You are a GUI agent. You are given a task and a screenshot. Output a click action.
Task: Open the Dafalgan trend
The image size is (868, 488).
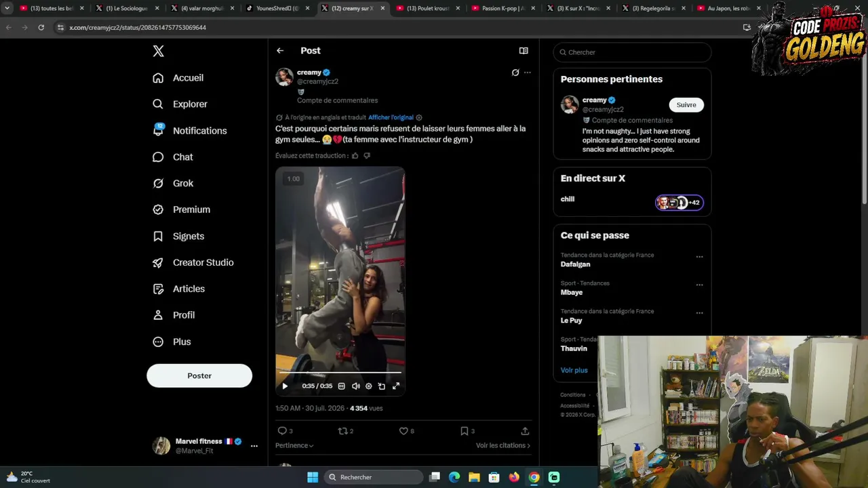pyautogui.click(x=575, y=264)
